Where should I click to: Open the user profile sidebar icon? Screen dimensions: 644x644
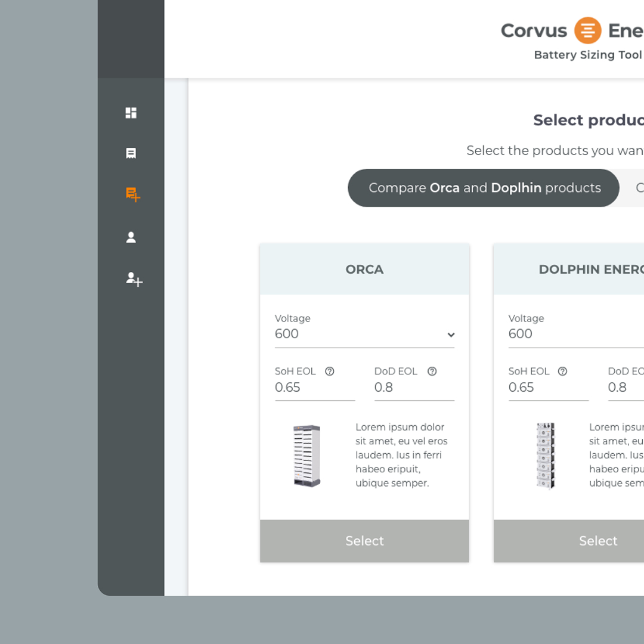(x=131, y=237)
